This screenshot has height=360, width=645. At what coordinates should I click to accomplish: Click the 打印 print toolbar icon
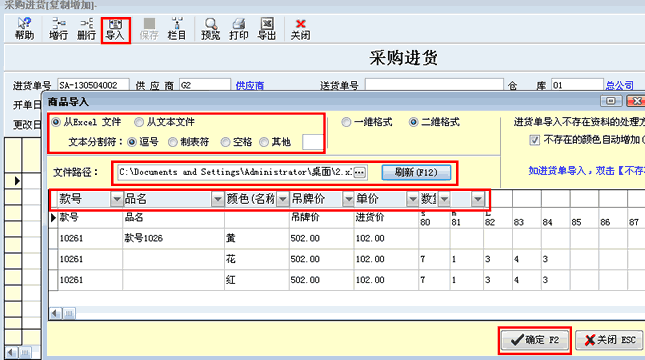point(239,29)
